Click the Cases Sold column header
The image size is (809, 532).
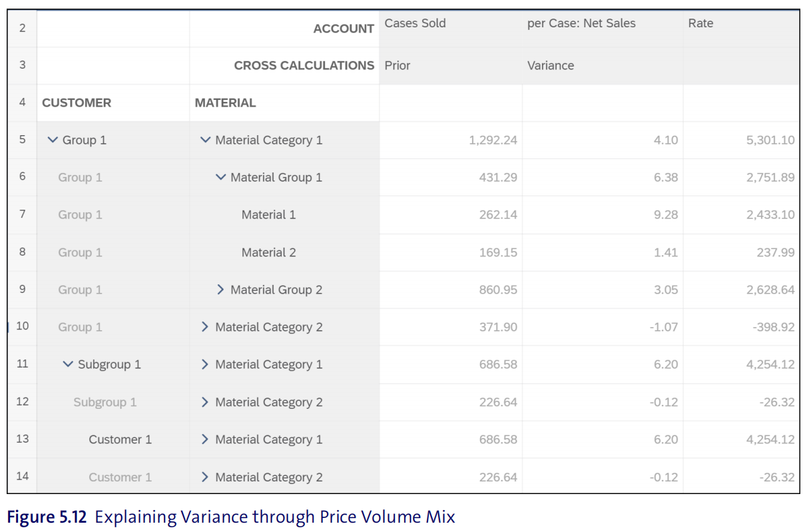(415, 23)
